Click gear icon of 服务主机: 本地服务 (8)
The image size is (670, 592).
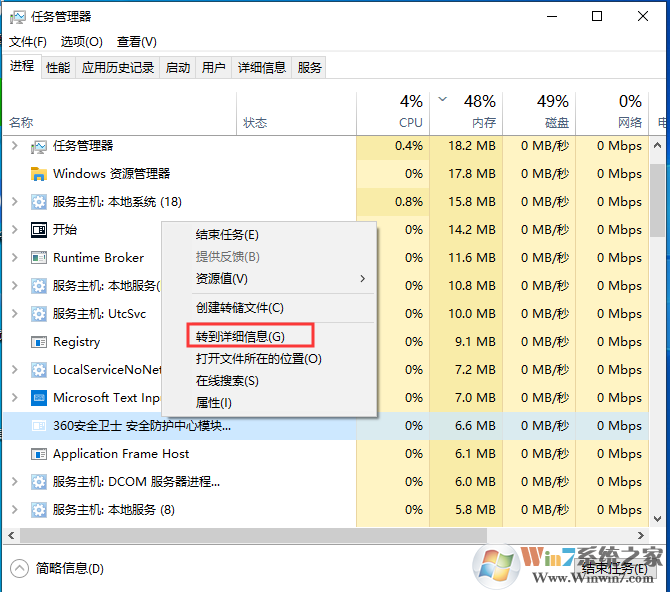[38, 510]
